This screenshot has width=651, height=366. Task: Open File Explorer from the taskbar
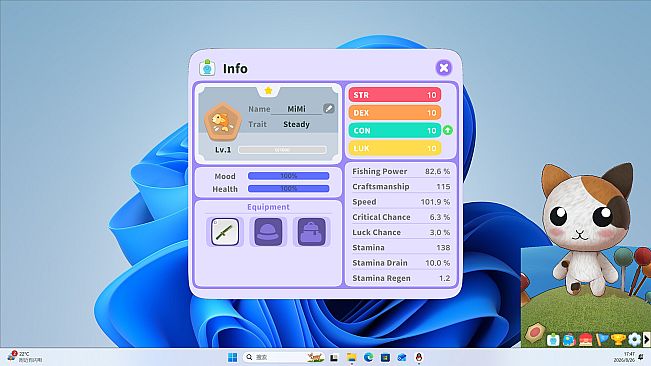[352, 357]
